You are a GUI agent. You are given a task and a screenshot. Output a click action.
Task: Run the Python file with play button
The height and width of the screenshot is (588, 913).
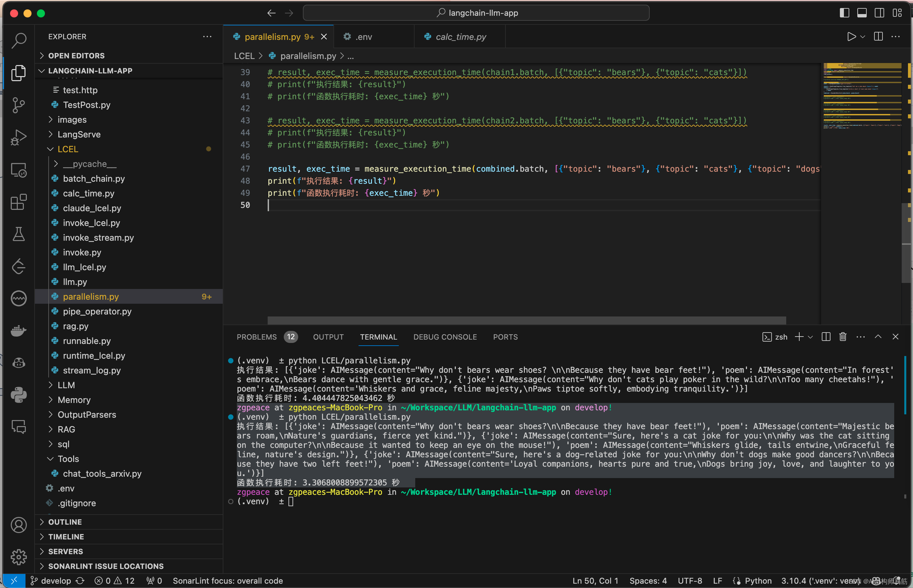coord(851,37)
